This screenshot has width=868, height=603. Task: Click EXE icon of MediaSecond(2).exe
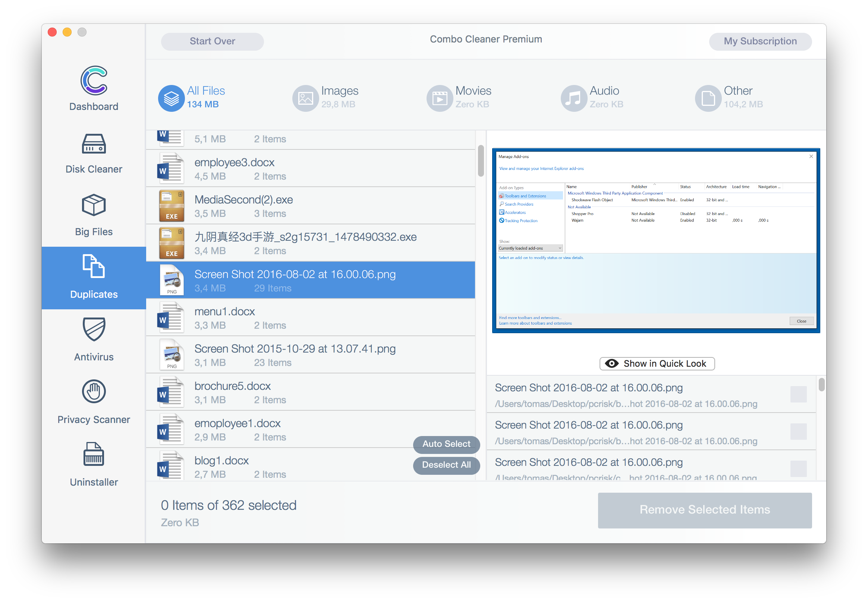click(x=172, y=205)
